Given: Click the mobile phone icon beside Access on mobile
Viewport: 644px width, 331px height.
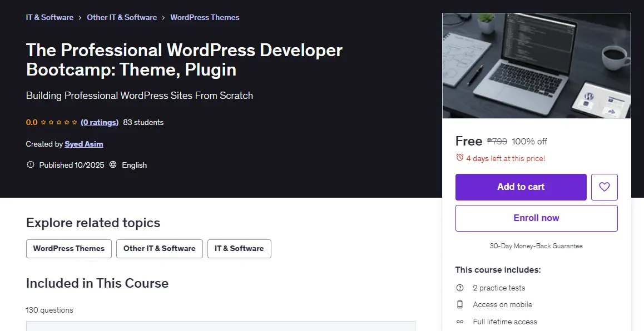Looking at the screenshot, I should pos(460,305).
